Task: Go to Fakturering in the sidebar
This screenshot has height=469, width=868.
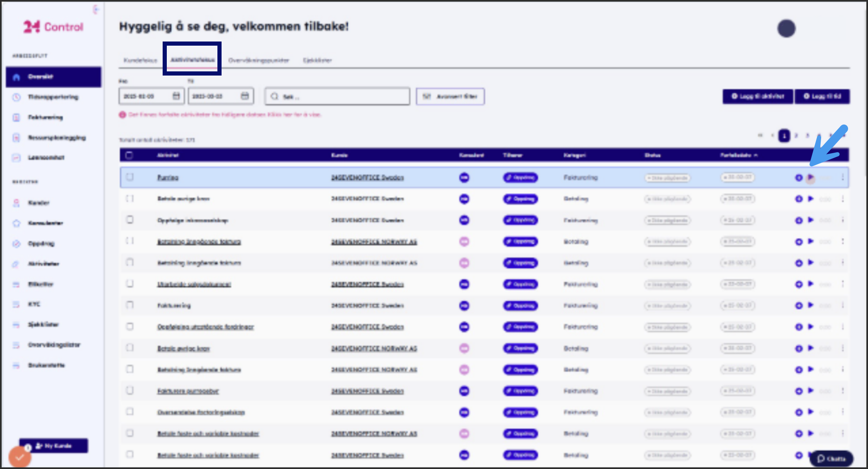Action: 45,117
